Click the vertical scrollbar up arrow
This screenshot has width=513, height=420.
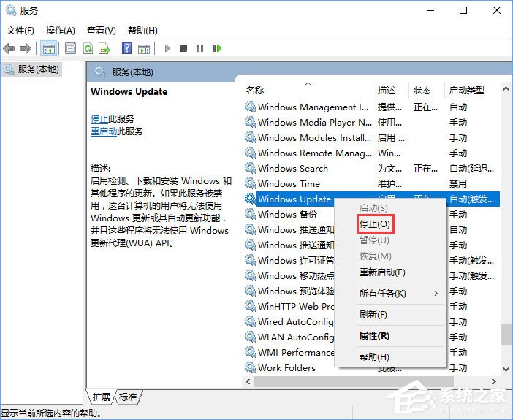pyautogui.click(x=506, y=89)
